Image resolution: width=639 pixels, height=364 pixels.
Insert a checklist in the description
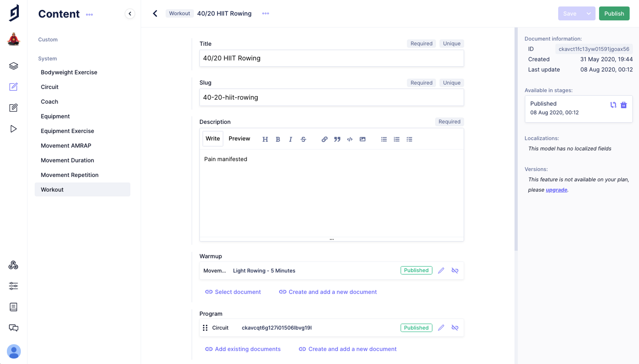tap(409, 139)
